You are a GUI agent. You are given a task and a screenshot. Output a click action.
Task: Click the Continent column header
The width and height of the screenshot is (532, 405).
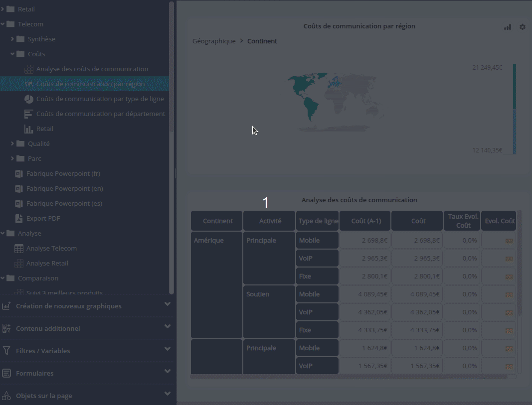(x=217, y=221)
